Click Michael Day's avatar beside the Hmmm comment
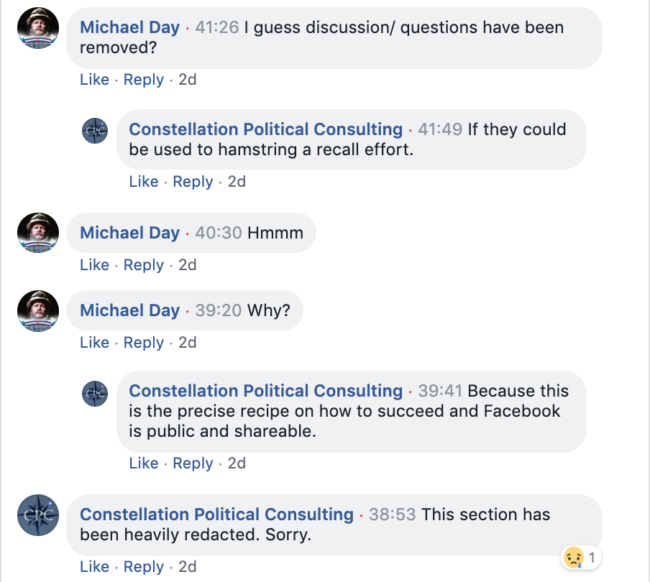The image size is (650, 582). tap(39, 233)
